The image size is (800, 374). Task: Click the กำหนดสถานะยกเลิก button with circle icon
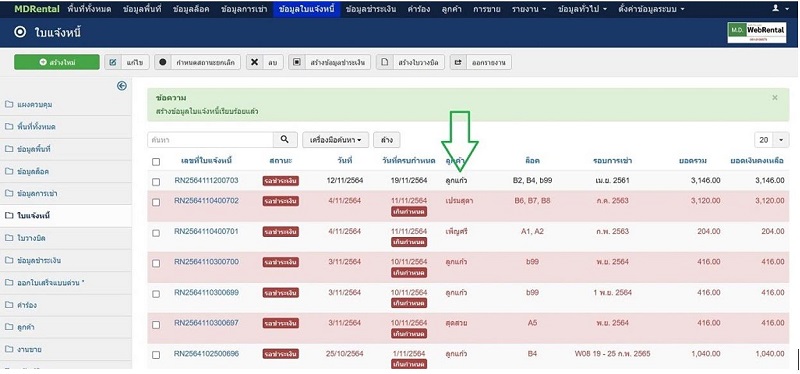click(197, 62)
